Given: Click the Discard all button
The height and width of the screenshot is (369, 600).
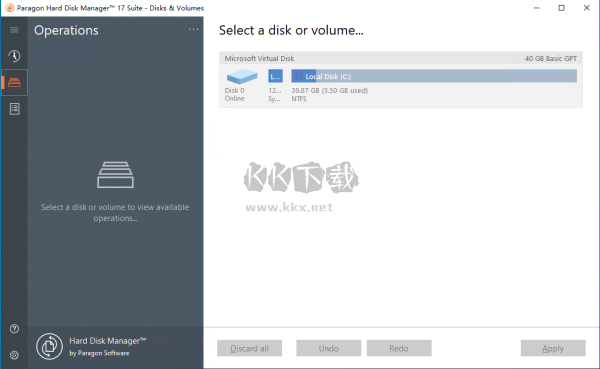Looking at the screenshot, I should (x=249, y=348).
